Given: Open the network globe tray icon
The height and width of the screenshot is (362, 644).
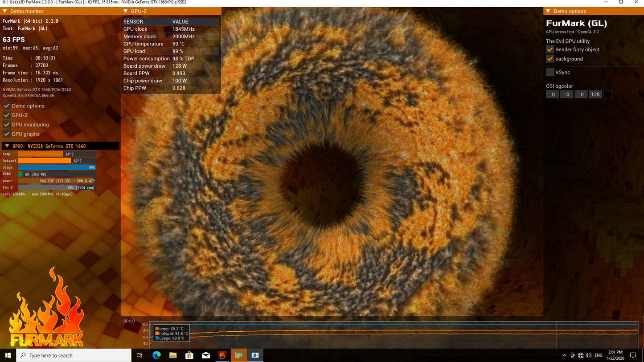Looking at the screenshot, I should pos(581,355).
